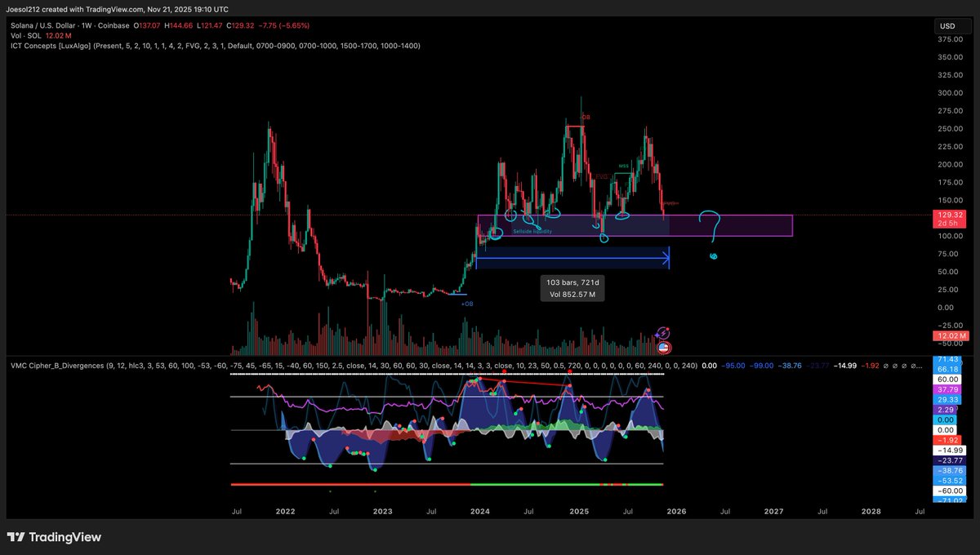Click the white -14.99 oscillator scale label

(x=950, y=450)
